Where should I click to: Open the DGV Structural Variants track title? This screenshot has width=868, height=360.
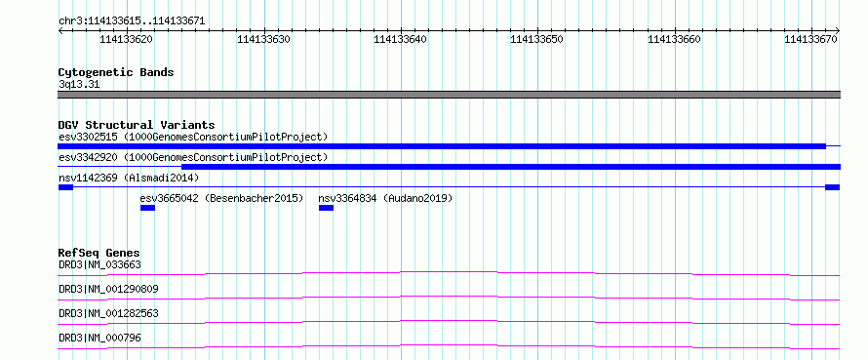tap(137, 125)
